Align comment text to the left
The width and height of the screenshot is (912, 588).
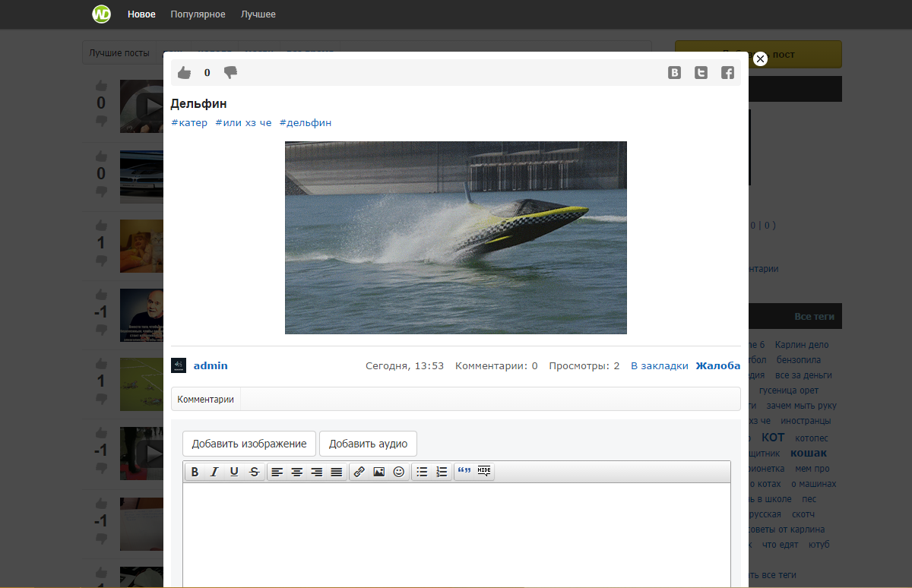pos(277,472)
